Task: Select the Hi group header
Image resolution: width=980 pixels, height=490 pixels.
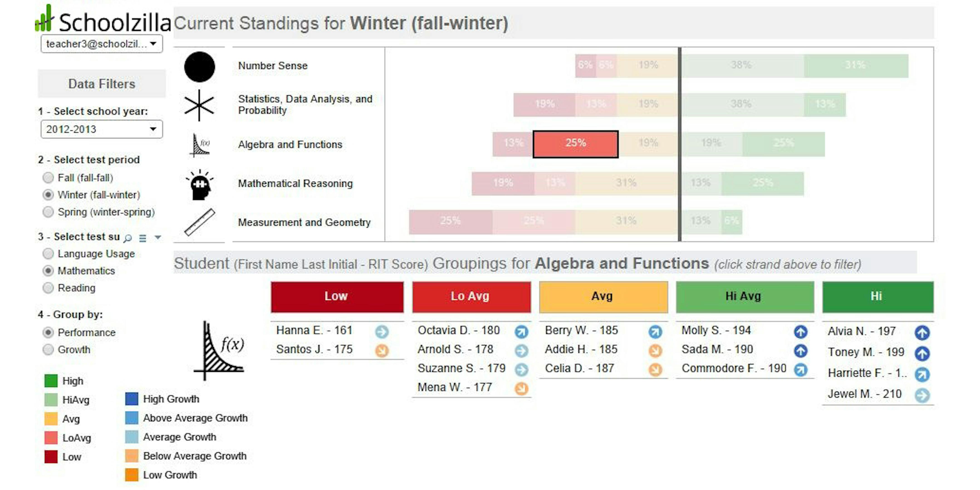Action: coord(877,297)
